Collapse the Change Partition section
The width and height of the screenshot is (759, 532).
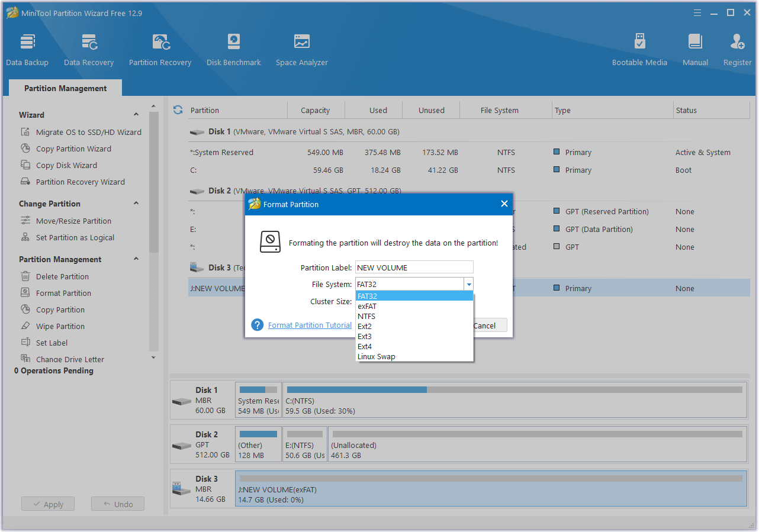136,204
